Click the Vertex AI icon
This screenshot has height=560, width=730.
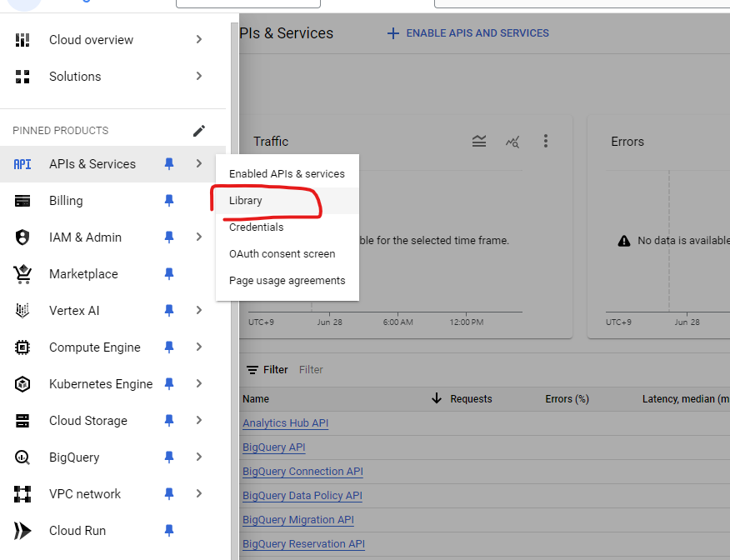tap(22, 311)
